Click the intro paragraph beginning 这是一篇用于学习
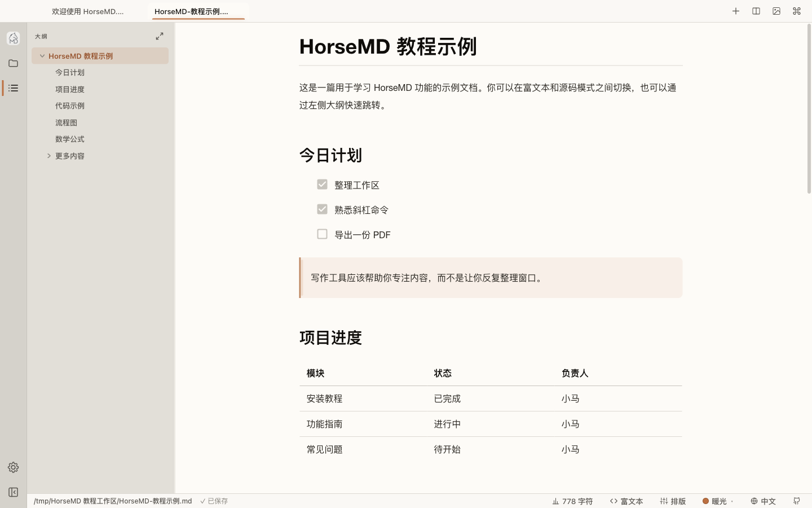This screenshot has height=508, width=812. [x=488, y=96]
